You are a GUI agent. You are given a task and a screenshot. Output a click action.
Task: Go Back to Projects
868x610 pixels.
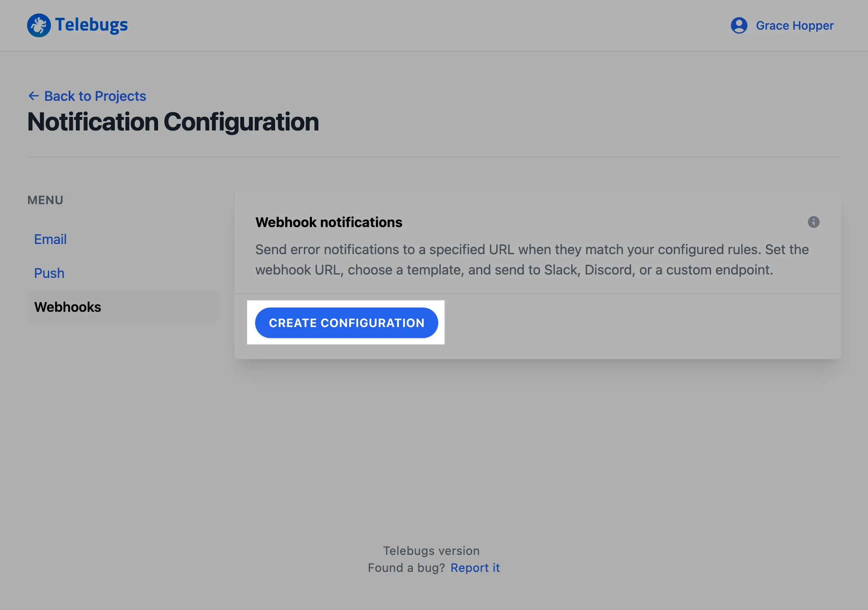(x=95, y=96)
